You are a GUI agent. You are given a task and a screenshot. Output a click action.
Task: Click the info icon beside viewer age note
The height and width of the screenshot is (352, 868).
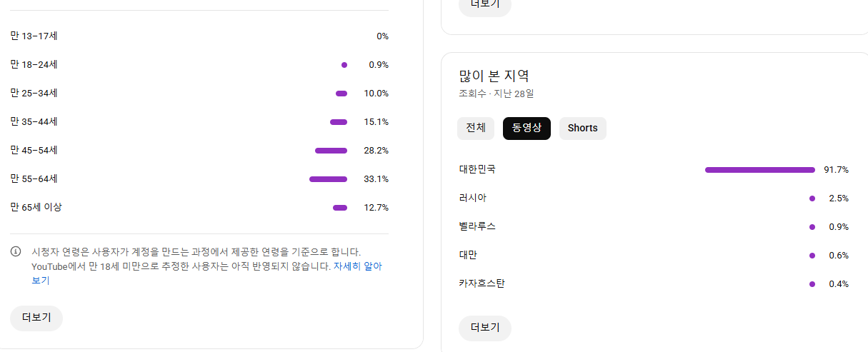tap(16, 252)
